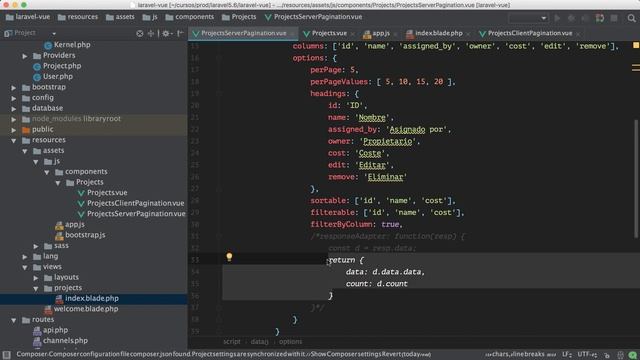Open welcome.blade.php in project tree
Image resolution: width=640 pixels, height=360 pixels.
(x=86, y=309)
